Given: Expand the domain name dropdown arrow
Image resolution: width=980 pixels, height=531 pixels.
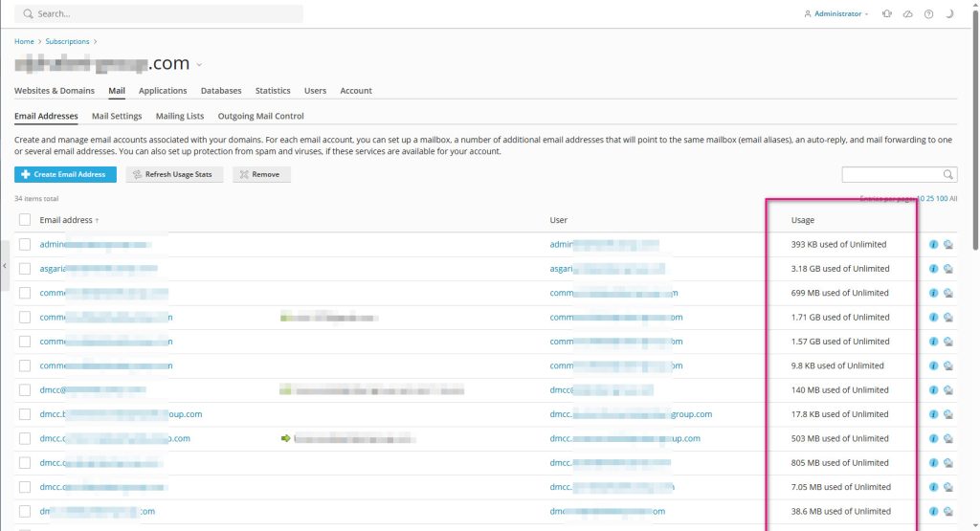Looking at the screenshot, I should point(199,65).
